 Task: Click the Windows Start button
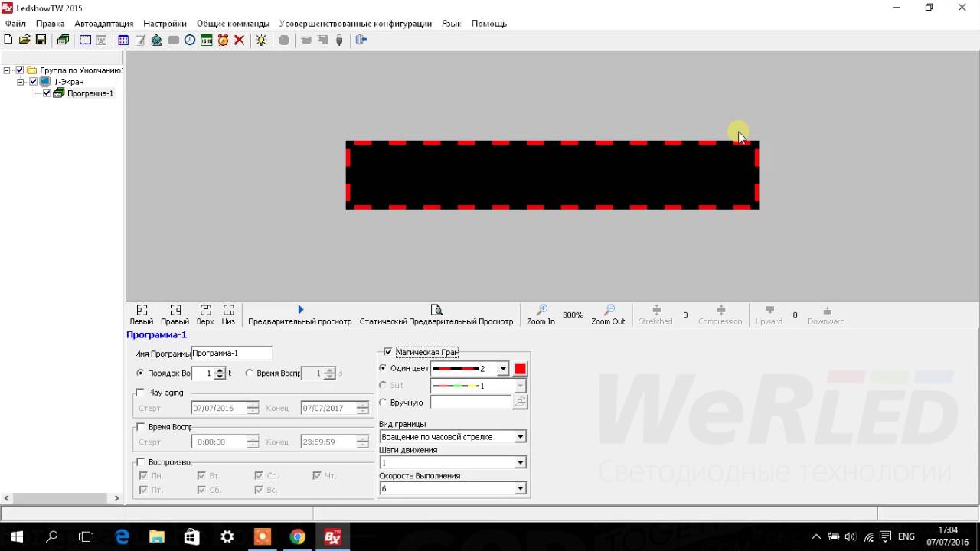[x=17, y=536]
